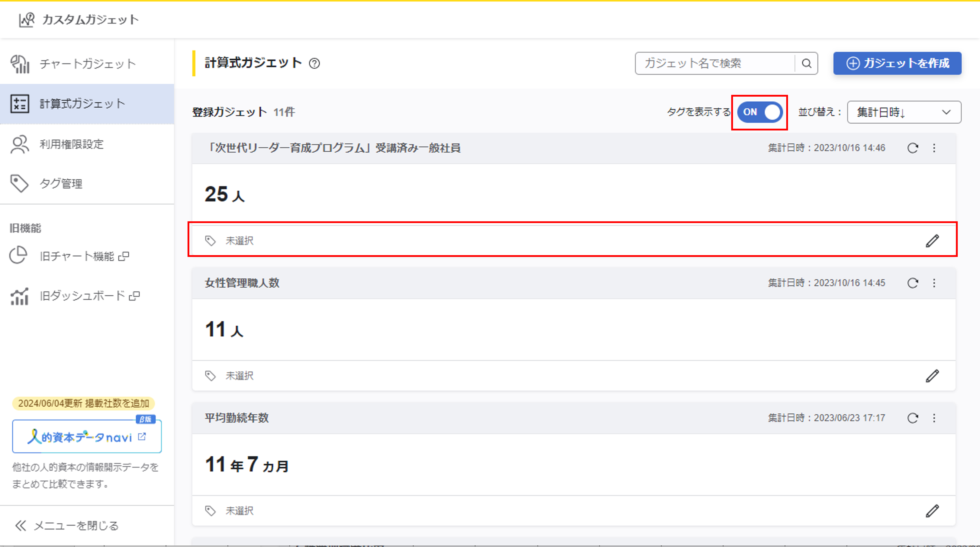Image resolution: width=980 pixels, height=547 pixels.
Task: Focus the ガジェット名で検索 search field
Action: (715, 63)
